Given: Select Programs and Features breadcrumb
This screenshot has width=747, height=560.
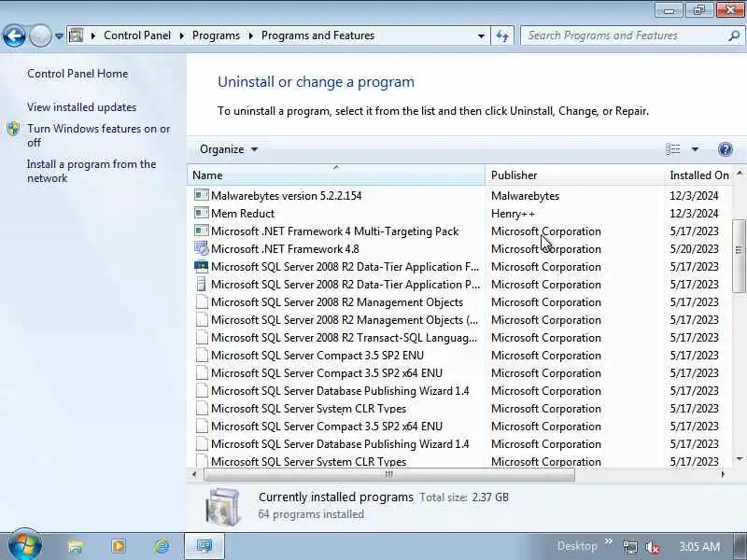Looking at the screenshot, I should (317, 35).
